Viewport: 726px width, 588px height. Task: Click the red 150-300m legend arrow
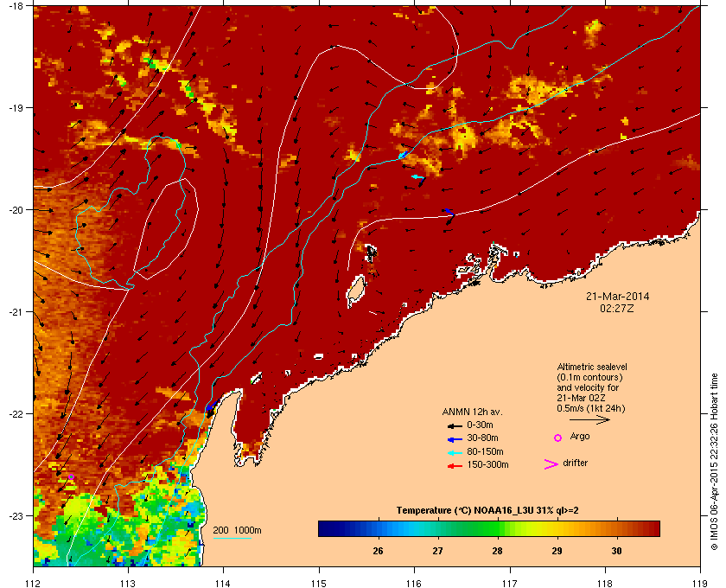tap(455, 466)
